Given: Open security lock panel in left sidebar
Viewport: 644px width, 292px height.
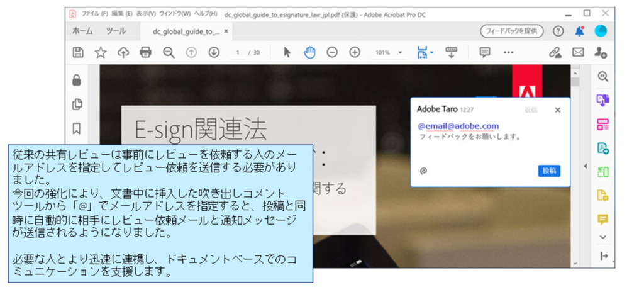Looking at the screenshot, I should 77,80.
